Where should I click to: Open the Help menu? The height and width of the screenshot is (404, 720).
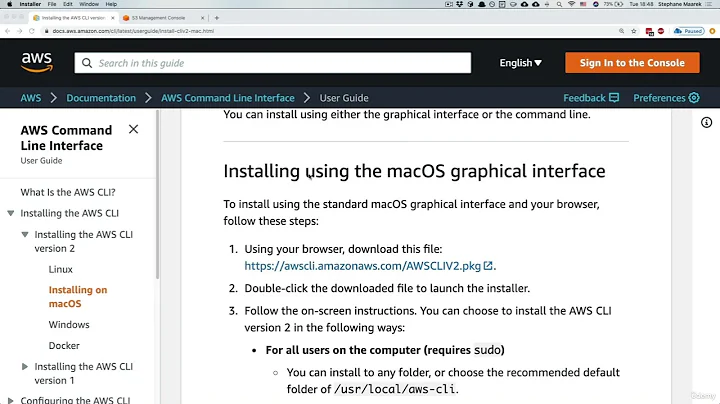click(111, 4)
